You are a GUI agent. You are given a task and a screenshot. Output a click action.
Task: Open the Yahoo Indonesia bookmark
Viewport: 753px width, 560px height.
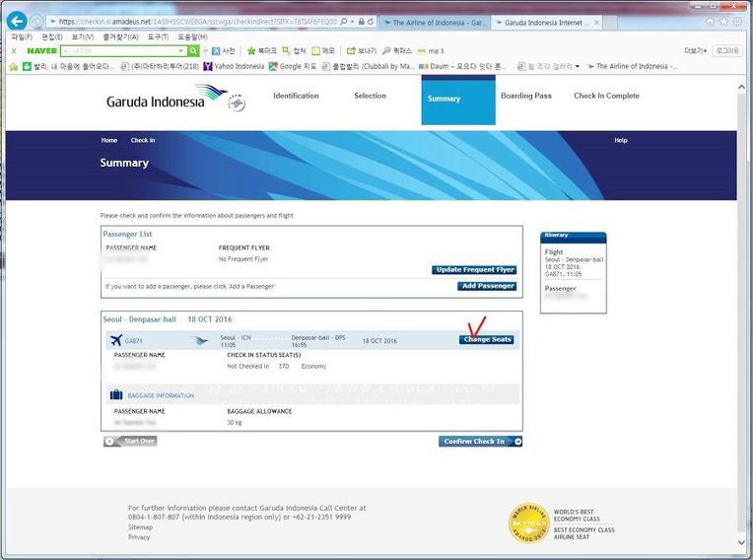(234, 66)
